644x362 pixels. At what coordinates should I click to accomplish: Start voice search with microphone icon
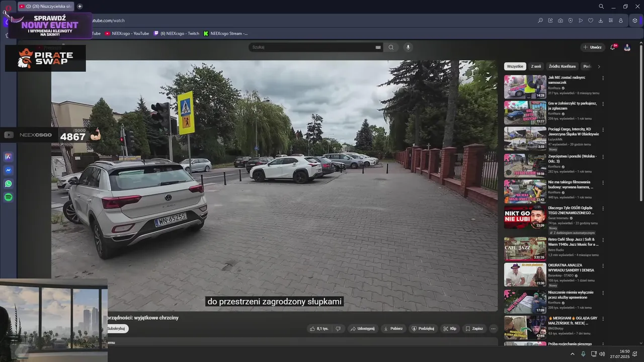[408, 47]
